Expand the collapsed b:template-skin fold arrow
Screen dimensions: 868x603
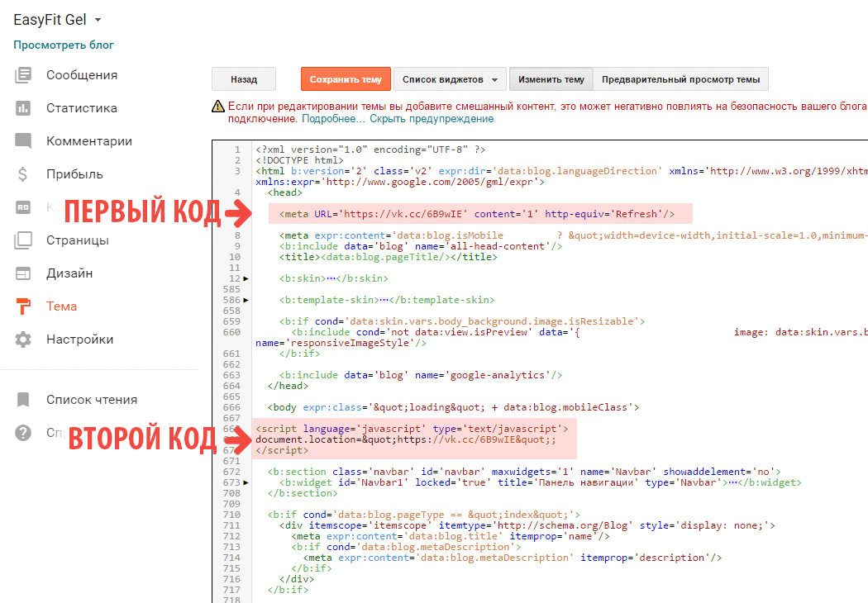[246, 300]
